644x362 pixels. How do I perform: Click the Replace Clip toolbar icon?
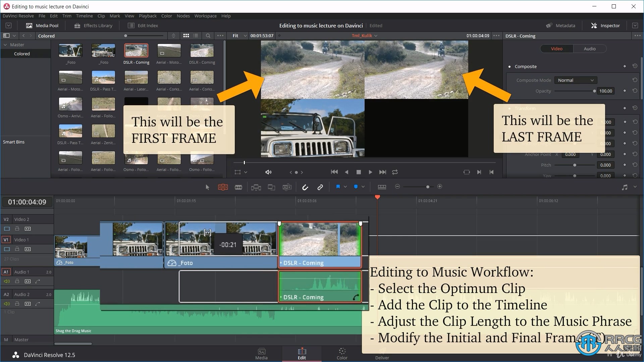[287, 187]
